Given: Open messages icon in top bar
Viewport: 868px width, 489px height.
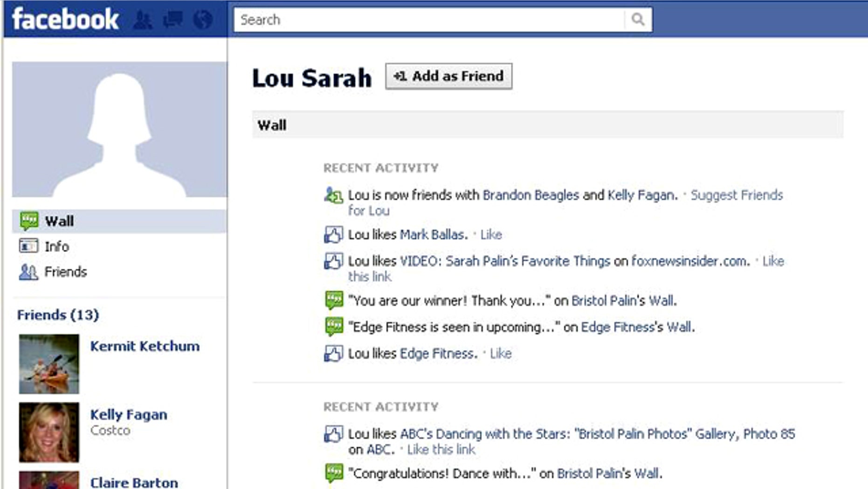Looking at the screenshot, I should tap(172, 20).
